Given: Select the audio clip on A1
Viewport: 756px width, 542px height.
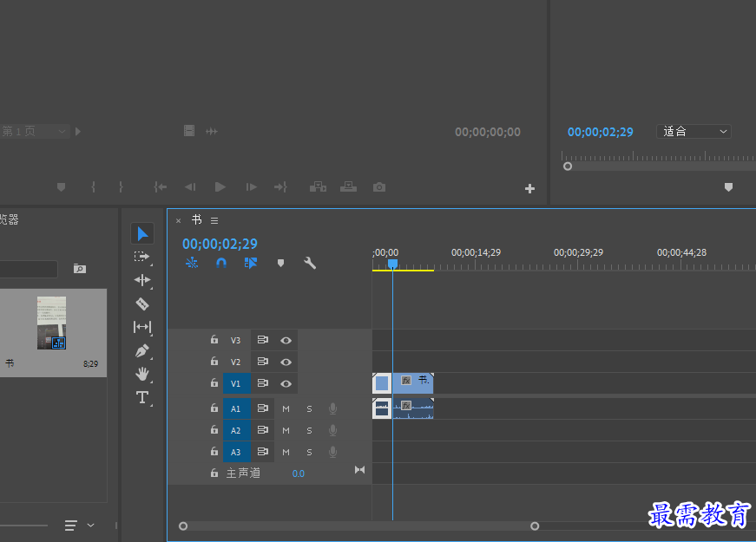Looking at the screenshot, I should point(412,408).
